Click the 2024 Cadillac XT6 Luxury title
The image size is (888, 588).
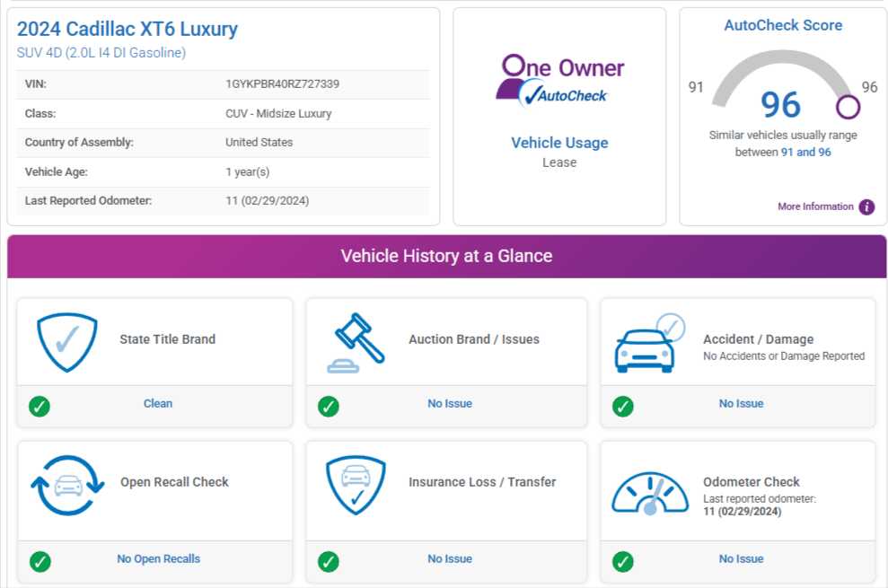pyautogui.click(x=127, y=29)
